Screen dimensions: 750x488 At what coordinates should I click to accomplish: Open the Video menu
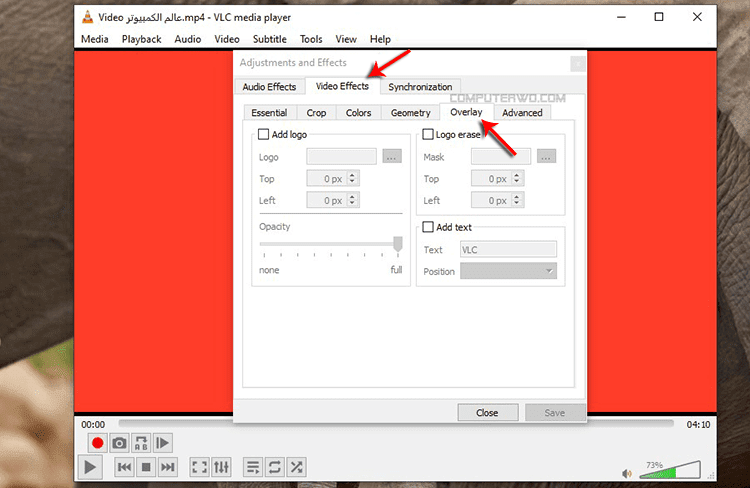pos(227,39)
